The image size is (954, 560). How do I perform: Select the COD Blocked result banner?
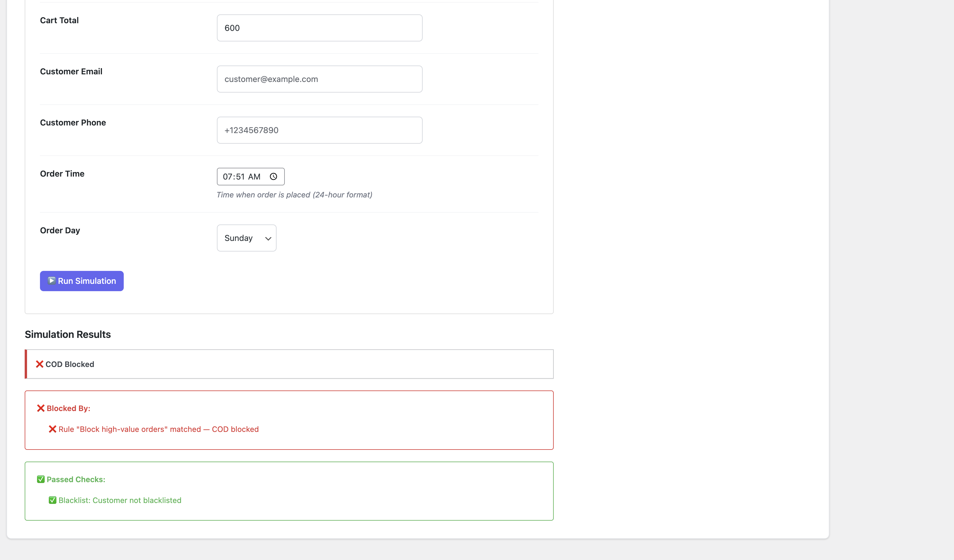pos(289,364)
